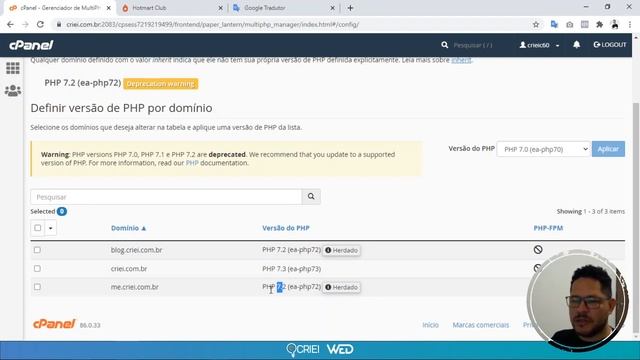640x360 pixels.
Task: Switch to the cPanel Gerenciador tab
Action: click(60, 8)
